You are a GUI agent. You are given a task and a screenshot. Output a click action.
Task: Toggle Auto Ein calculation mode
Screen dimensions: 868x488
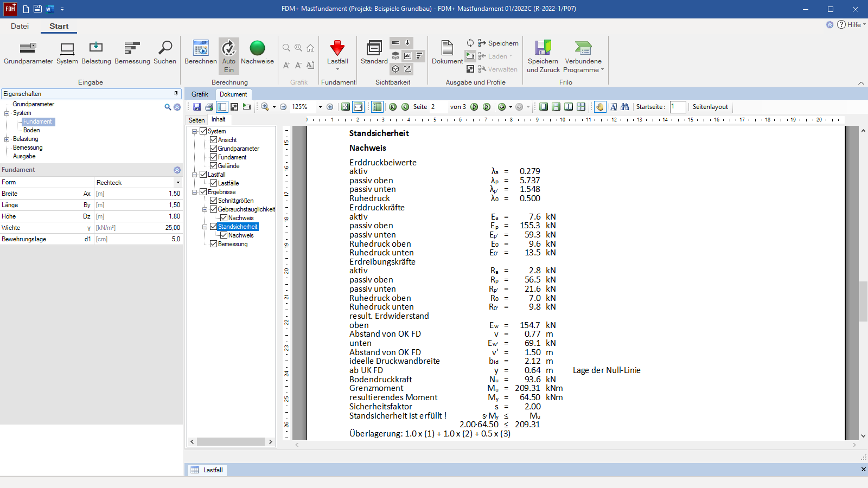click(x=229, y=56)
